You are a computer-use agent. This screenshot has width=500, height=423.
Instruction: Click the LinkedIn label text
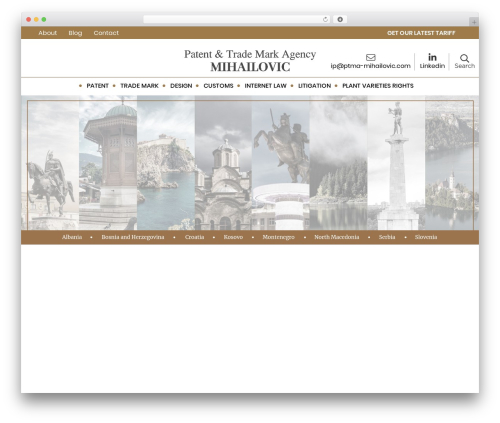coord(432,66)
